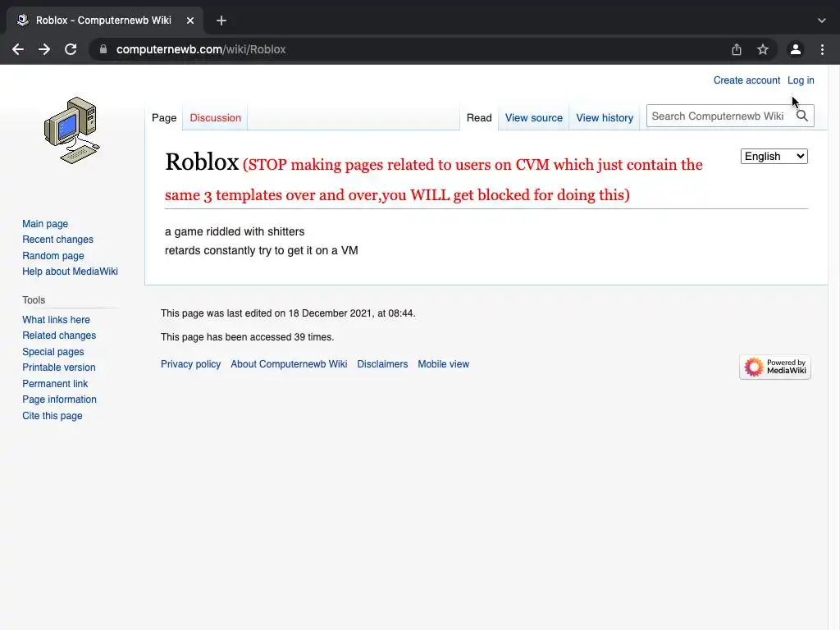Open the View history tab
This screenshot has height=630, width=840.
coord(605,118)
